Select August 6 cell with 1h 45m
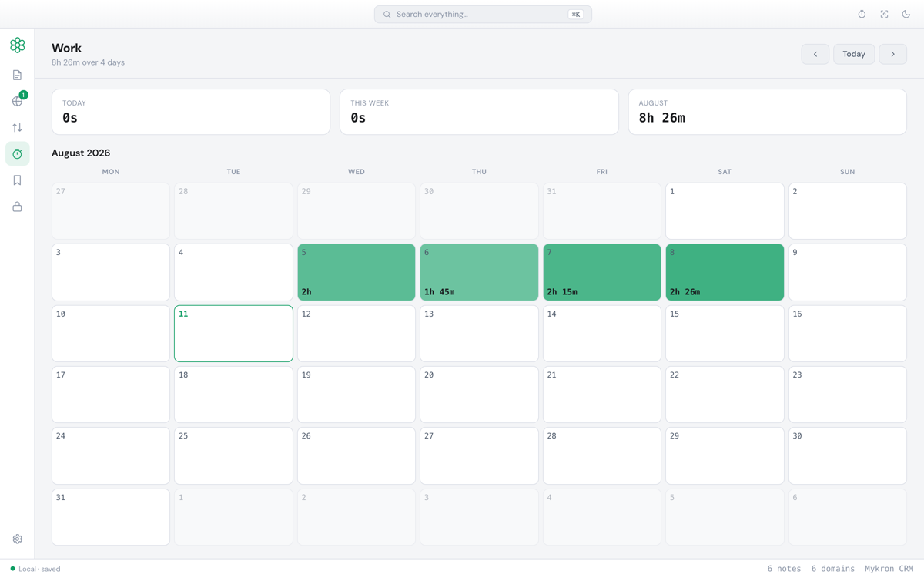Image resolution: width=924 pixels, height=578 pixels. pyautogui.click(x=479, y=272)
